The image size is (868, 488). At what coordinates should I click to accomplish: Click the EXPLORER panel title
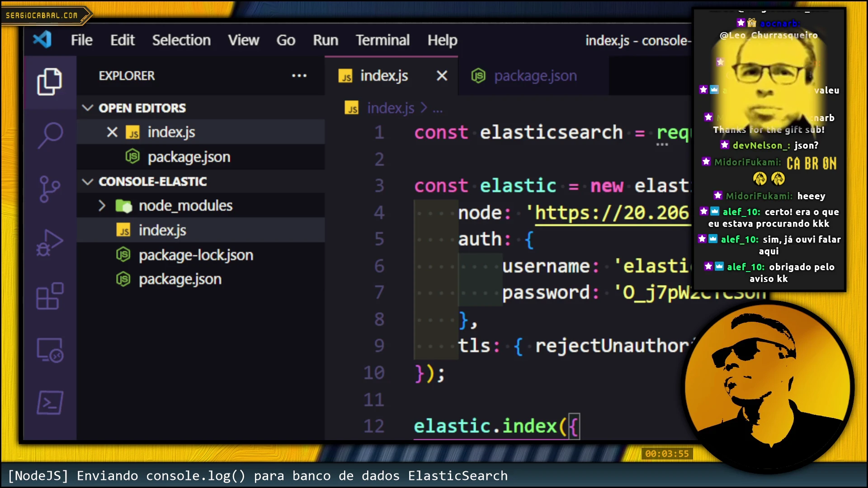[127, 76]
